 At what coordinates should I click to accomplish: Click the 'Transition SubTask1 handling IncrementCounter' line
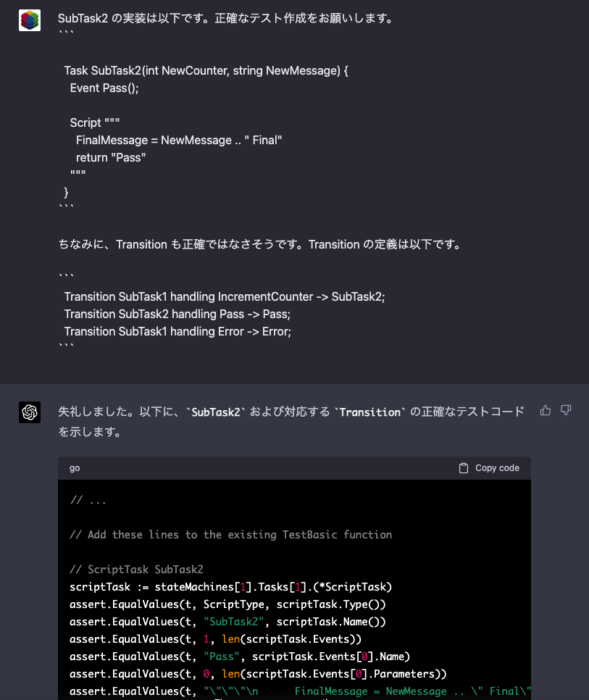(x=225, y=296)
